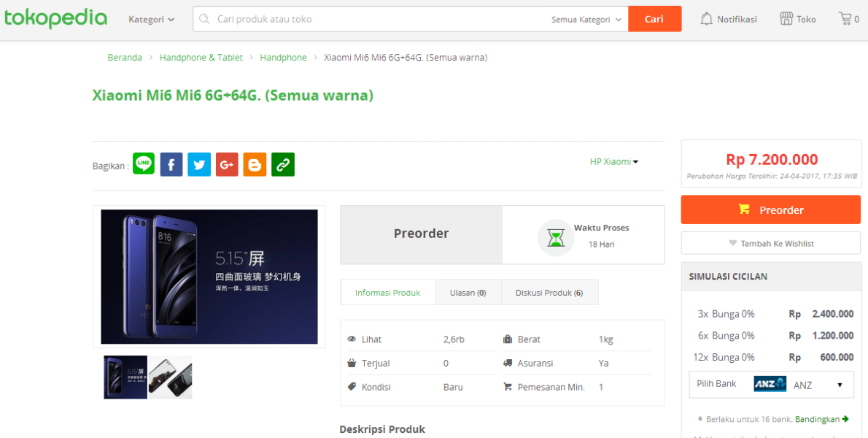Share product on Blogger
The width and height of the screenshot is (868, 438).
[255, 164]
